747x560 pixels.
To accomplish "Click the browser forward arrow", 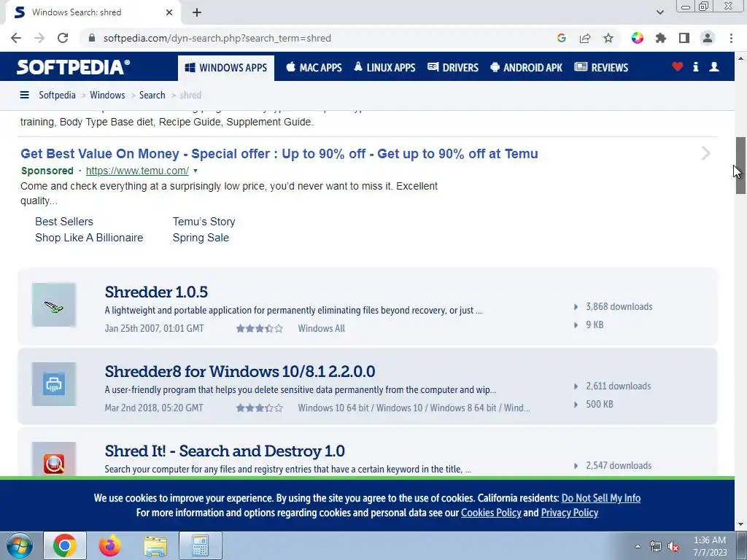I will tap(39, 38).
